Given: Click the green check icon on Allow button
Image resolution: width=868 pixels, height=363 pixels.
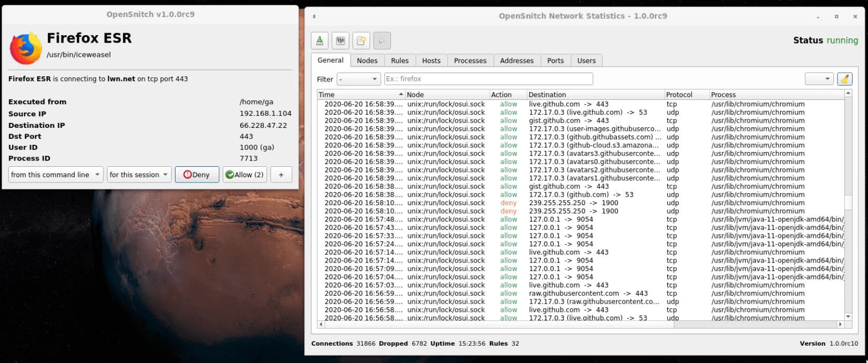Looking at the screenshot, I should [x=230, y=175].
